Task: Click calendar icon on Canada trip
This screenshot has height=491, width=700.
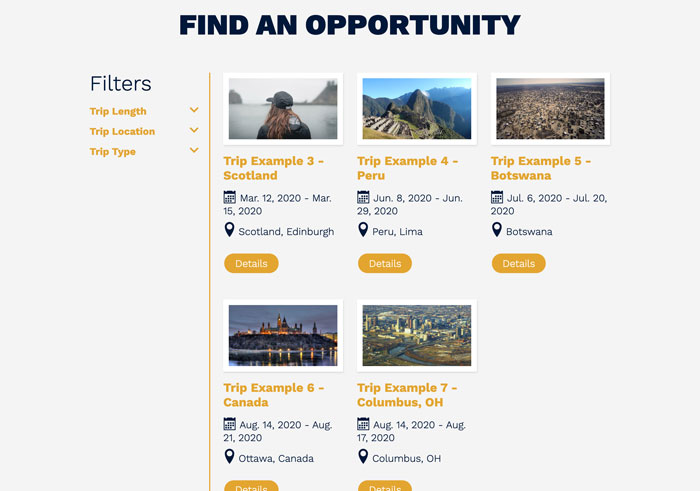Action: (x=230, y=424)
